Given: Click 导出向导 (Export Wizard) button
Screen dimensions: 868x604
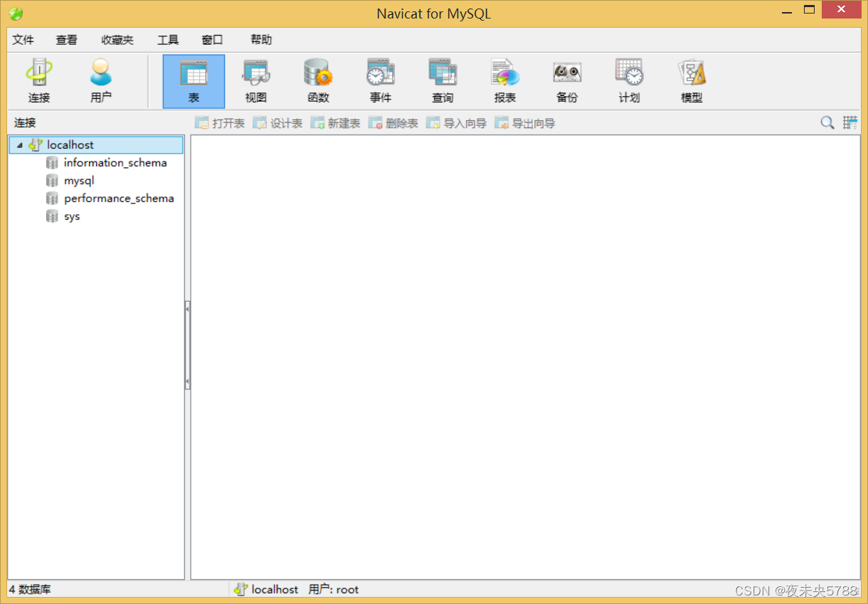Looking at the screenshot, I should (525, 123).
